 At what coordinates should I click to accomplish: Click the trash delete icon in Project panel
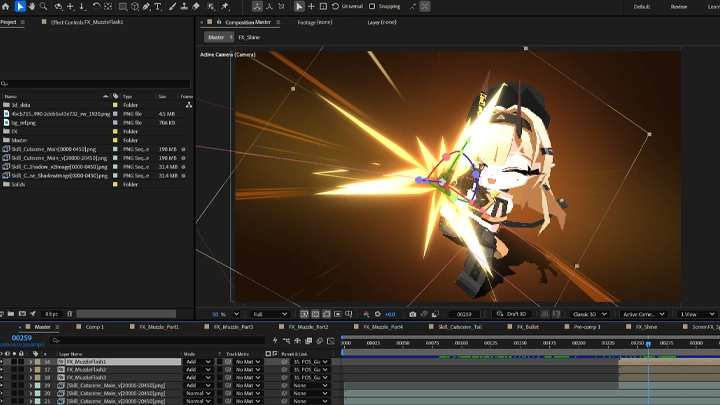point(70,314)
